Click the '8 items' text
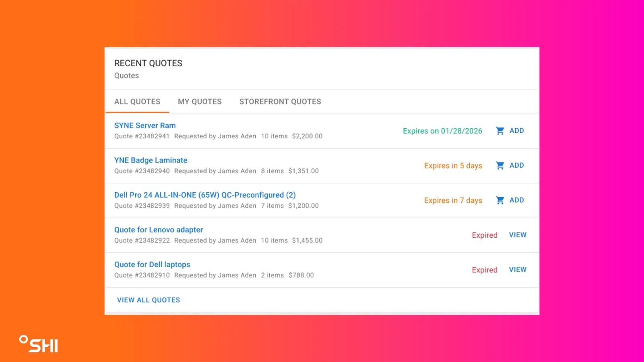Image resolution: width=644 pixels, height=362 pixels. point(272,171)
